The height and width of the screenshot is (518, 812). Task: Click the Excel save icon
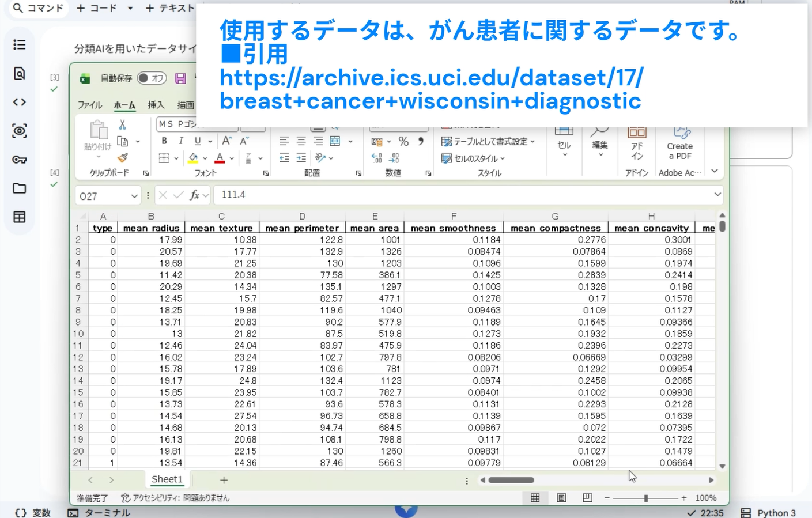(x=180, y=78)
